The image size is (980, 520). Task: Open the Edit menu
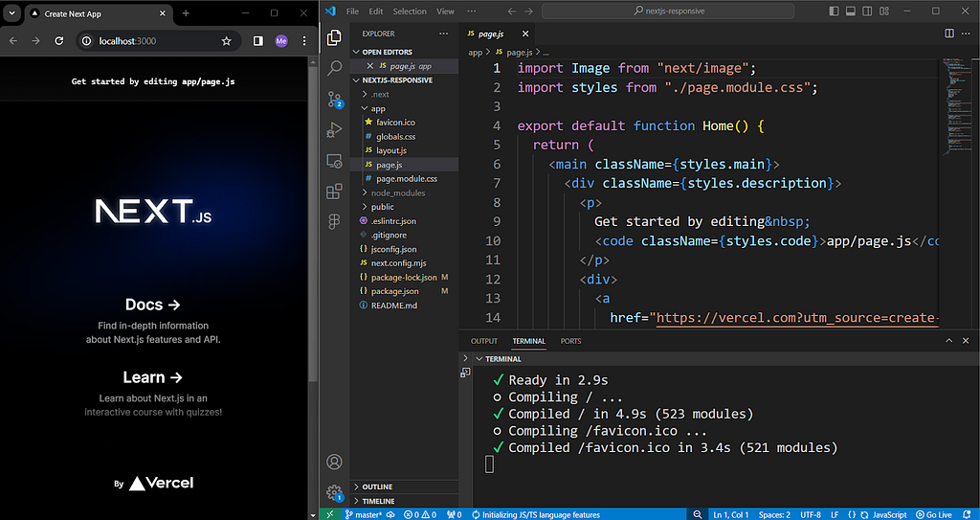coord(375,11)
